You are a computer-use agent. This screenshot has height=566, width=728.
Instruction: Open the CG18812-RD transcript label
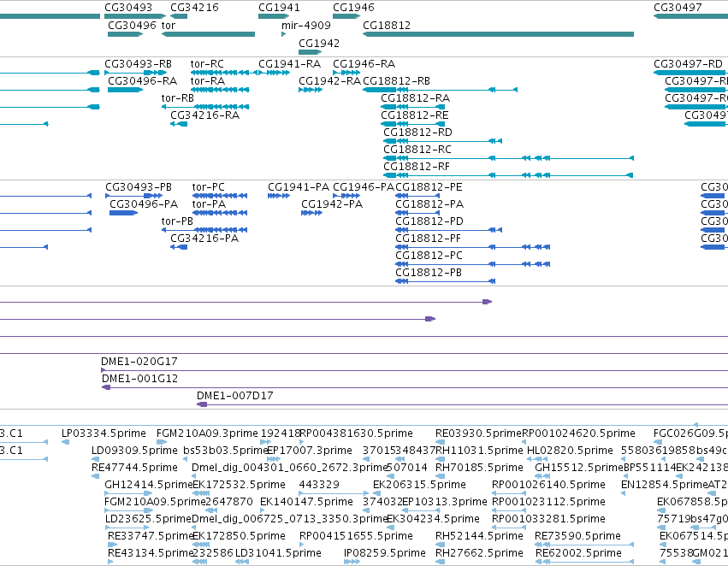click(x=417, y=133)
